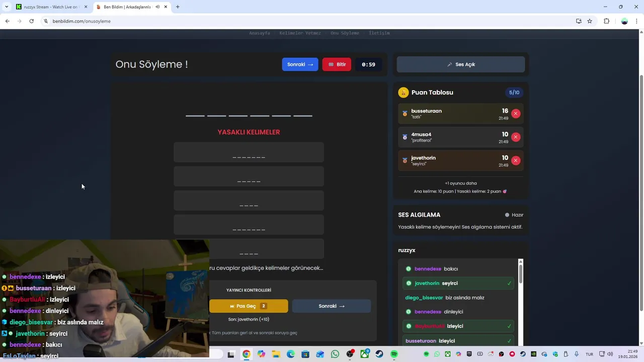Viewport: 644px width, 362px height.
Task: Open a new browser tab
Action: point(178,7)
